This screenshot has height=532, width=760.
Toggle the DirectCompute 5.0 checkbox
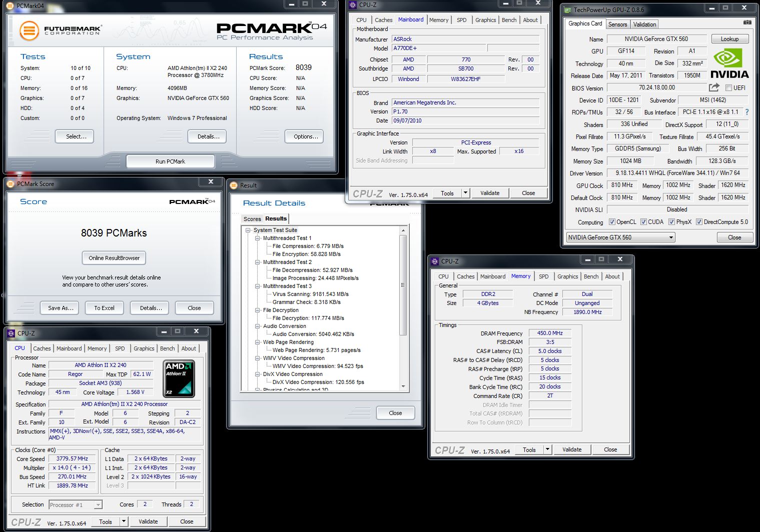699,222
